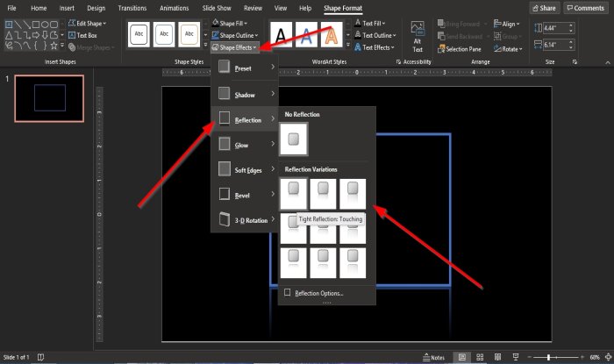
Task: Open the View tab
Action: [x=281, y=8]
